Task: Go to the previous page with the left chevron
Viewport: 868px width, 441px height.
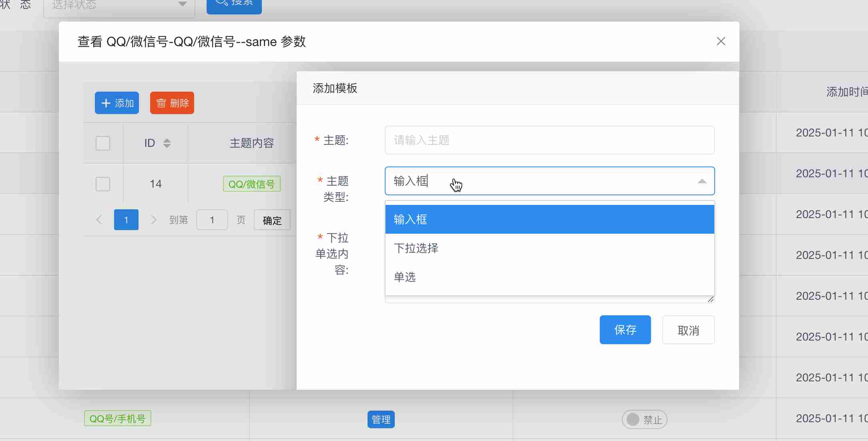Action: coord(99,220)
